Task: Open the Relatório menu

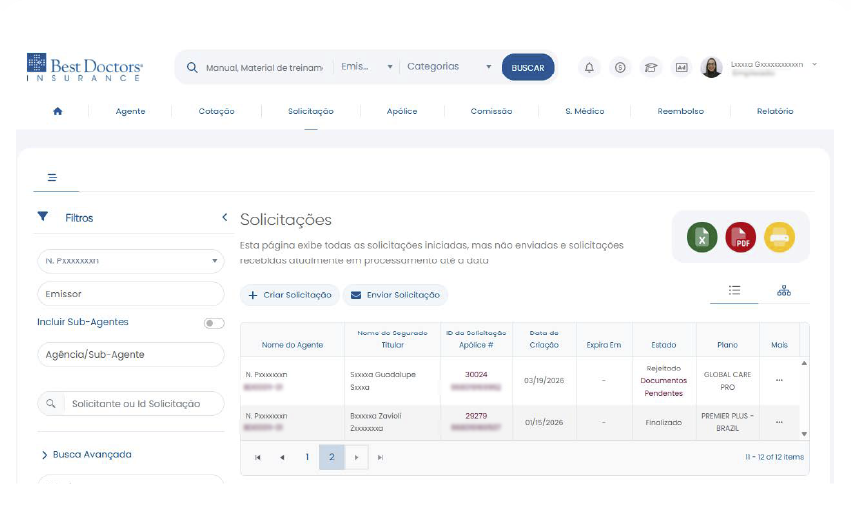Action: pos(775,111)
